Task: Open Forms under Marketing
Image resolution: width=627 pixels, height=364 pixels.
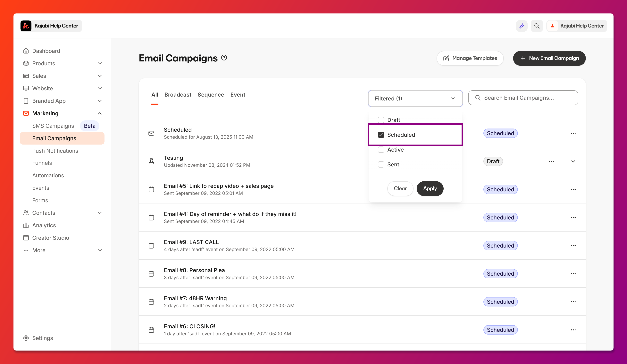Action: (40, 200)
